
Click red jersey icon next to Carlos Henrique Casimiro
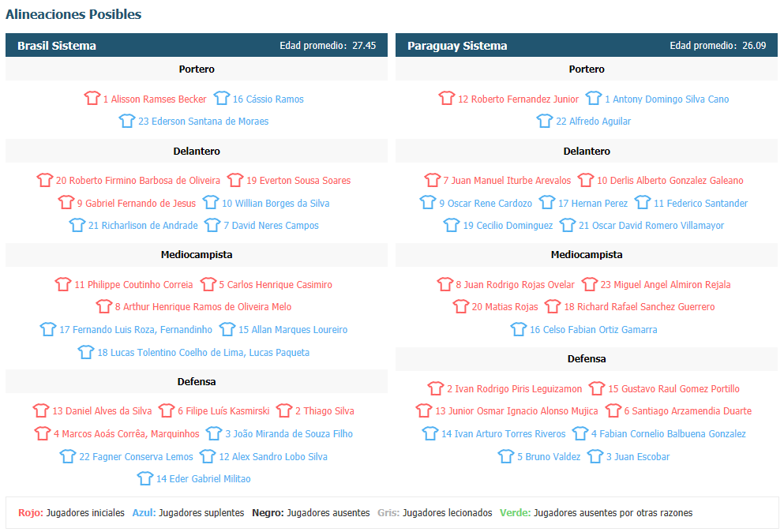point(208,284)
